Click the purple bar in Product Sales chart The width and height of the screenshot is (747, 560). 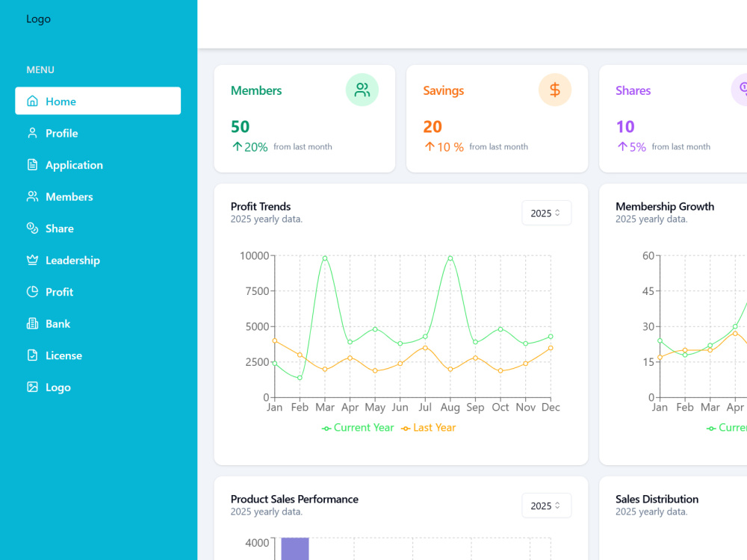click(295, 549)
